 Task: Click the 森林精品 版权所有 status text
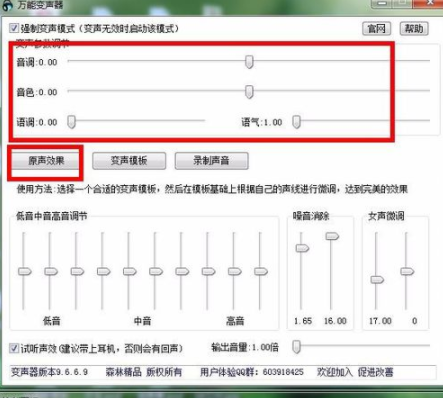144,372
